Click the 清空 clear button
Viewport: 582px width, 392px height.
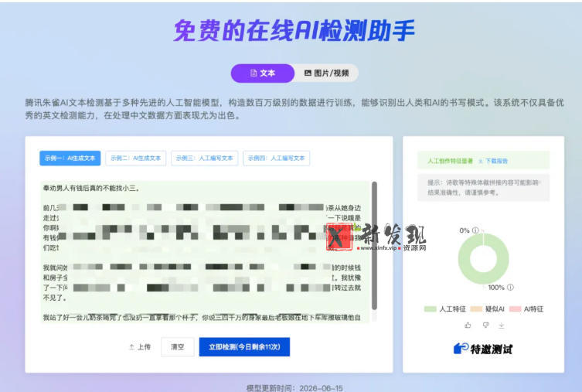tap(178, 346)
